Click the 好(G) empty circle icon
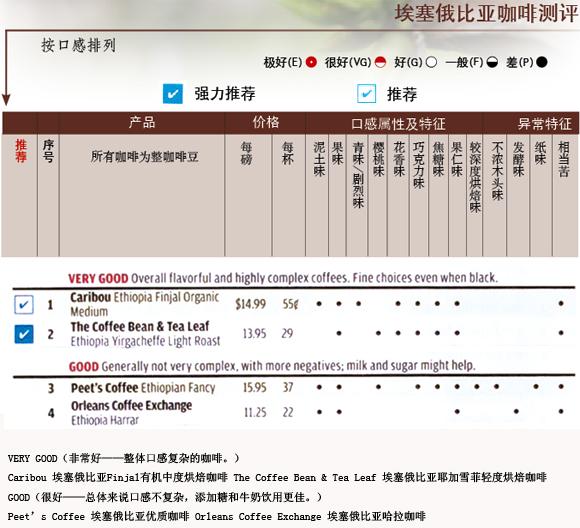 (x=431, y=62)
